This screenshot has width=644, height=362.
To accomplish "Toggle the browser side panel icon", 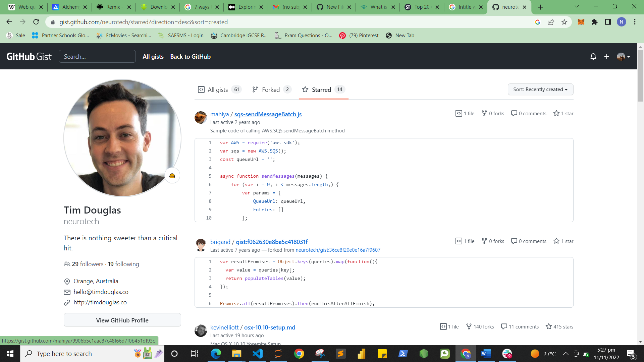I will pyautogui.click(x=608, y=22).
